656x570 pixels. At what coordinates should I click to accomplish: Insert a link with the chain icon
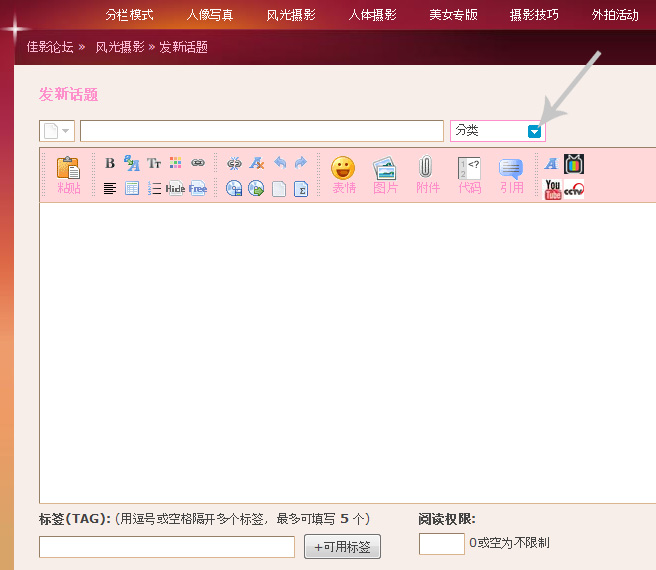[197, 163]
